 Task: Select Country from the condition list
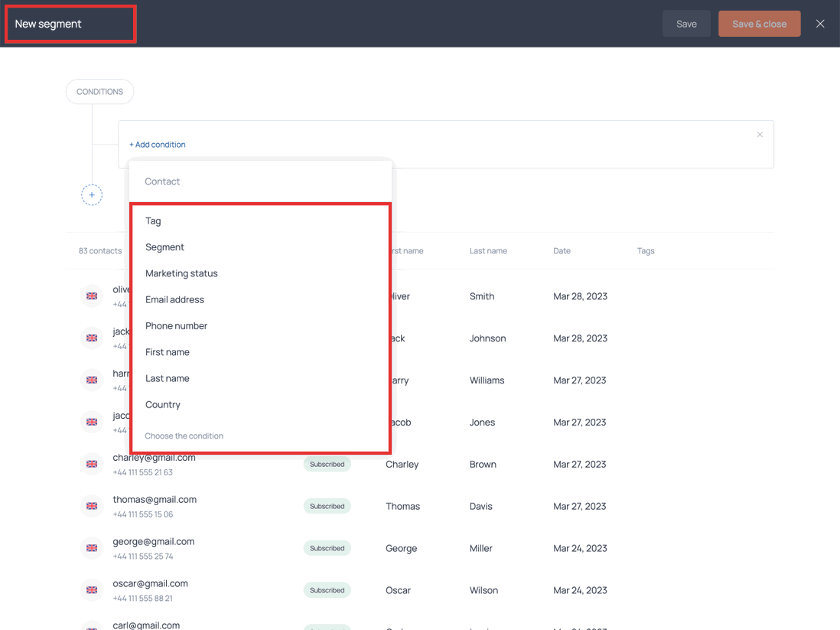[163, 404]
